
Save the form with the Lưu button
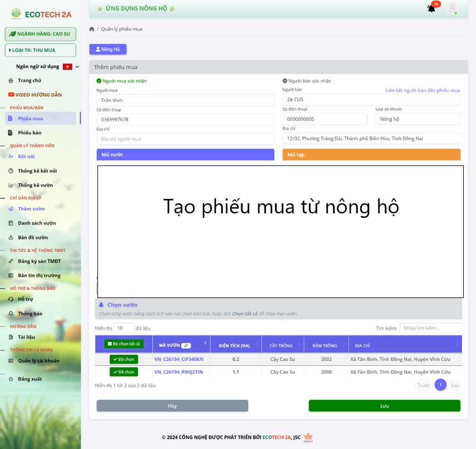pos(384,406)
